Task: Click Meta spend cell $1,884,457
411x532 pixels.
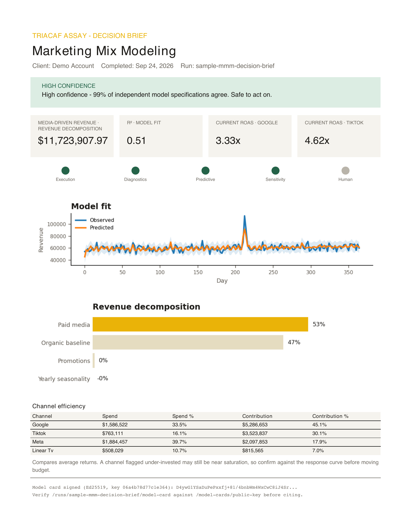Action: tap(115, 442)
